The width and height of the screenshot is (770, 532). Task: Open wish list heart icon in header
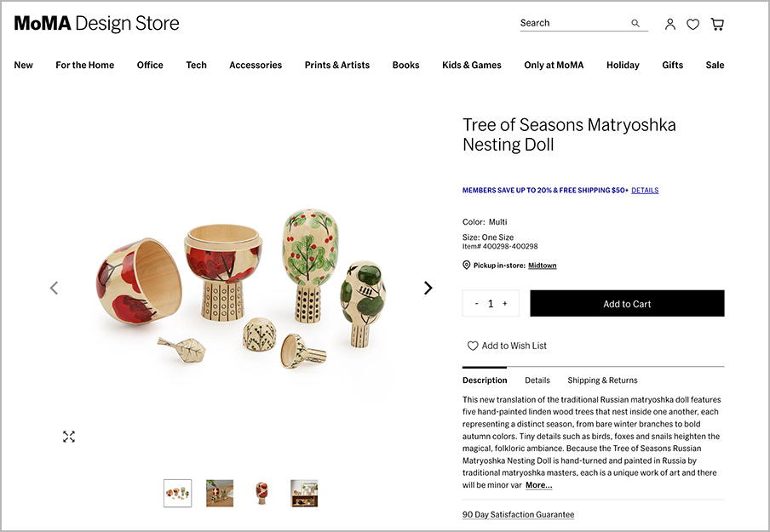pyautogui.click(x=693, y=25)
